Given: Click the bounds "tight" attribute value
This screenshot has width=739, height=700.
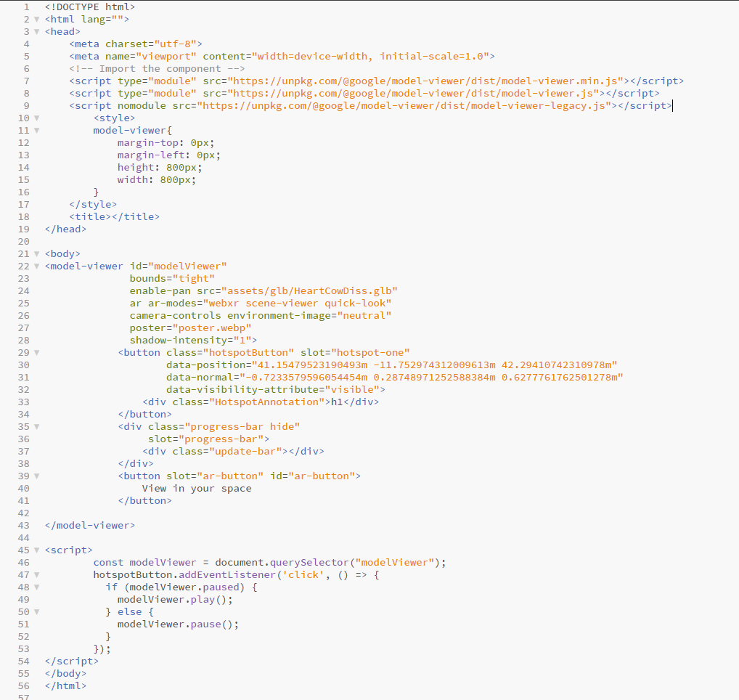Looking at the screenshot, I should 194,279.
